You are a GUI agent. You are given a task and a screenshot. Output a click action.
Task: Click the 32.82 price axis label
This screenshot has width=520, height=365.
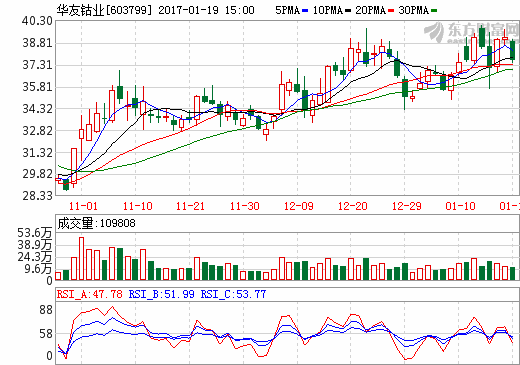(x=37, y=131)
